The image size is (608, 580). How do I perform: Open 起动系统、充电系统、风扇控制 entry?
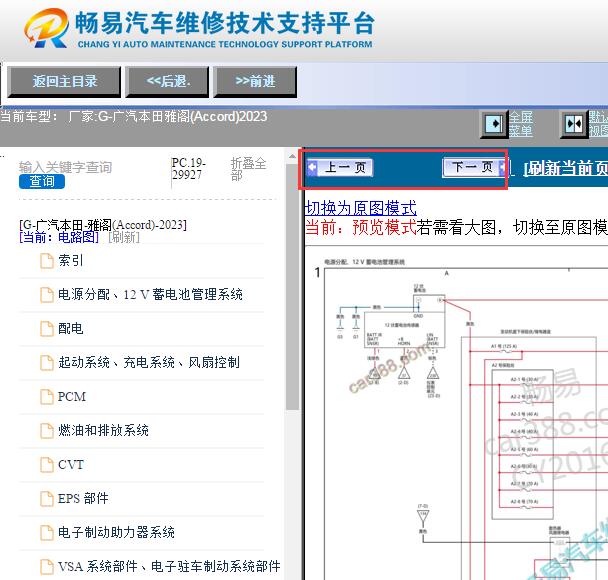tap(149, 362)
